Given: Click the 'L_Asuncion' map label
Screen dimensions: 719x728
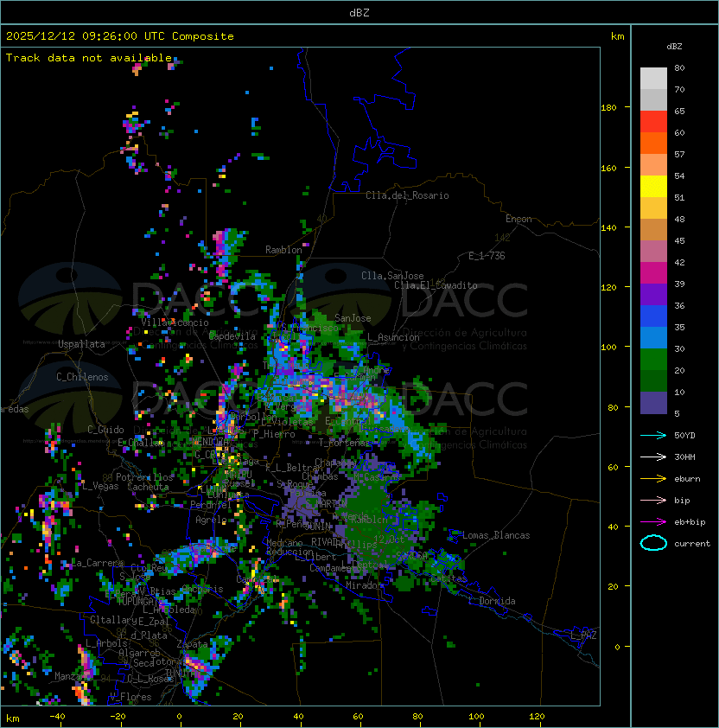Looking at the screenshot, I should coord(393,337).
